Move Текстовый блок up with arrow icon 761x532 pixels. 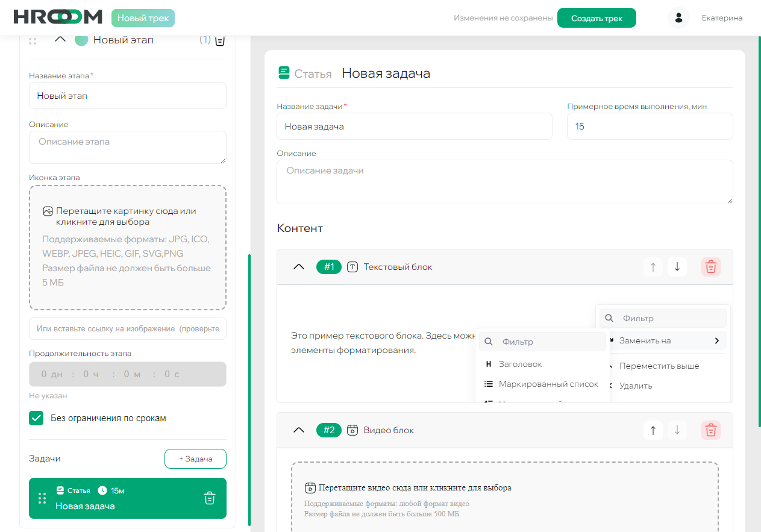pyautogui.click(x=653, y=266)
